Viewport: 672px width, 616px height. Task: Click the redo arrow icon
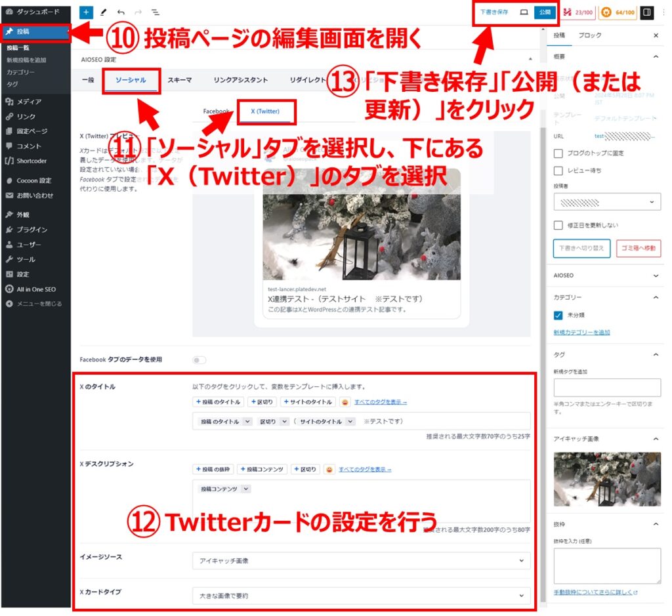(x=138, y=12)
